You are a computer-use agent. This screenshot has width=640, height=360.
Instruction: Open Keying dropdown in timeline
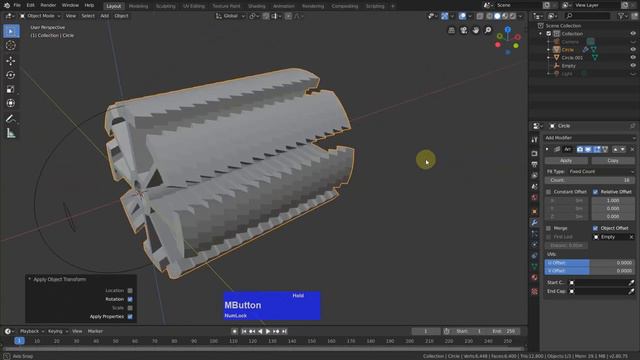click(58, 331)
